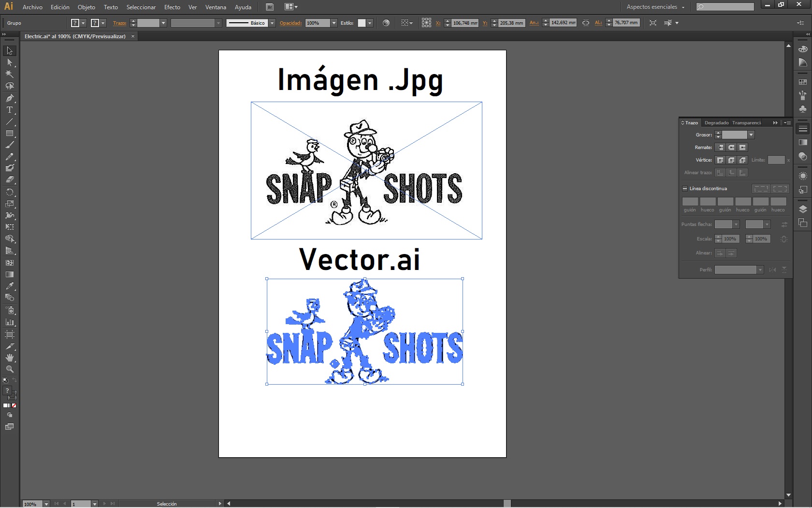Click the Recolor Artwork icon
812x508 pixels.
click(386, 23)
